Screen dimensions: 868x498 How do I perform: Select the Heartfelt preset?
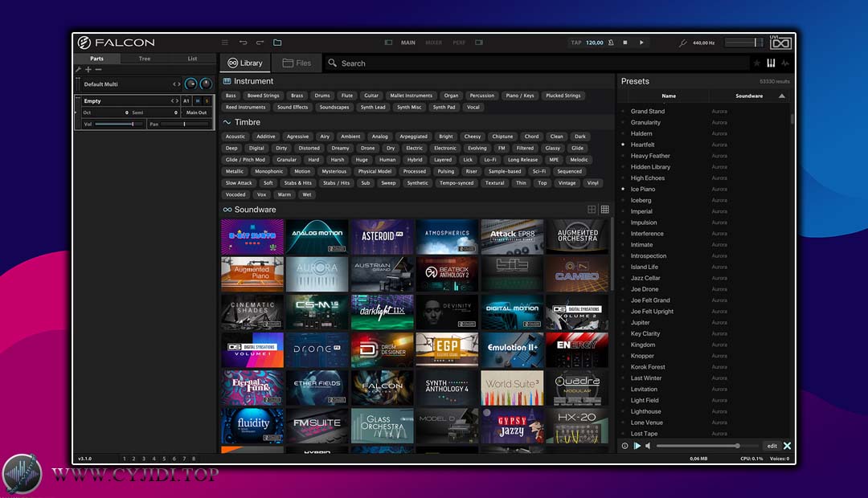642,145
